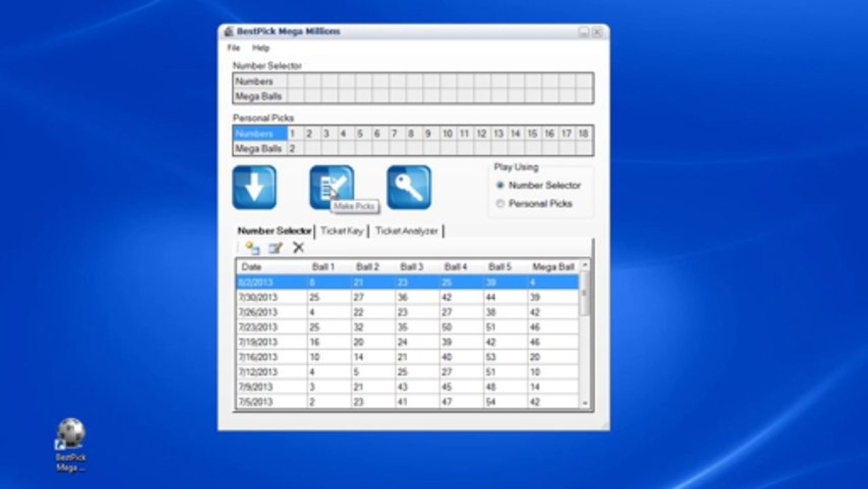Click the add new drawing toolbar icon
Screen dimensions: 868x489
pyautogui.click(x=252, y=248)
